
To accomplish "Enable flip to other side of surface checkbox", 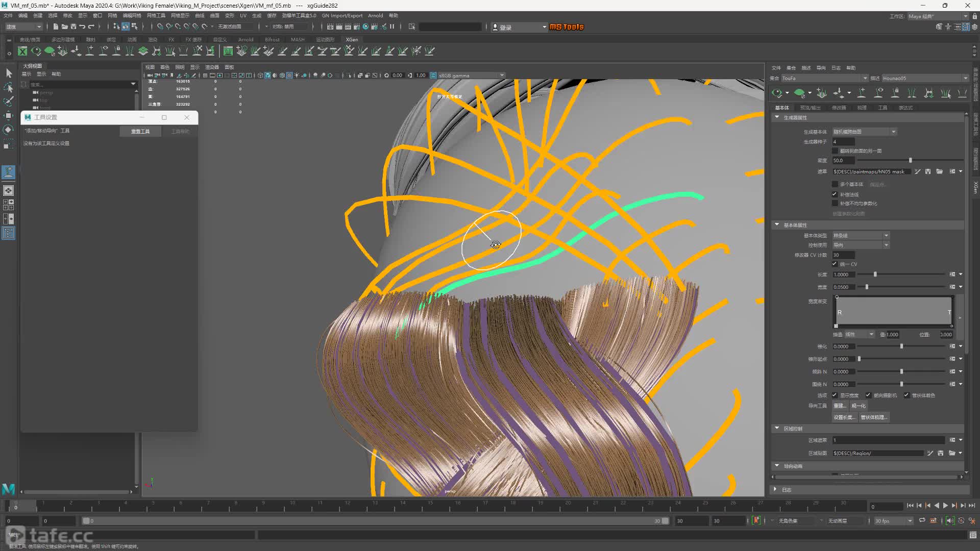I will click(x=835, y=151).
